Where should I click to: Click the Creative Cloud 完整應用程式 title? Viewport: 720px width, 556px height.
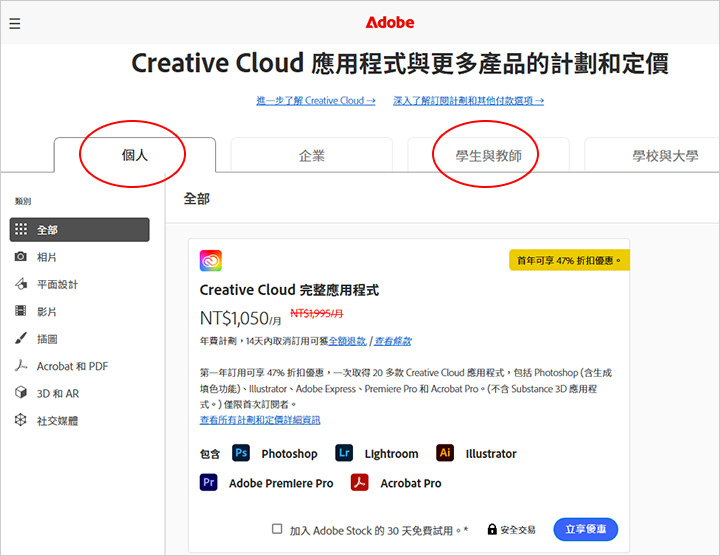click(x=289, y=290)
